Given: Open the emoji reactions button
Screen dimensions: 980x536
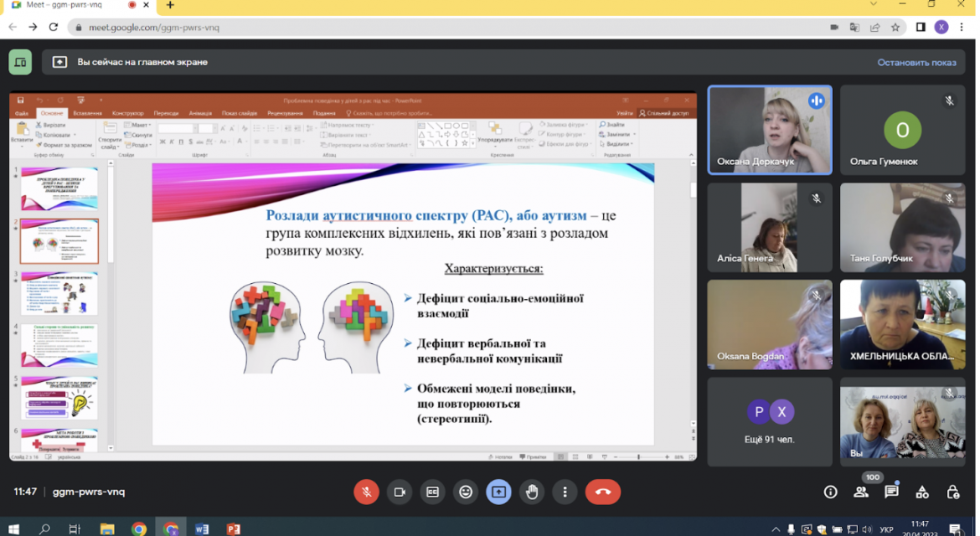Looking at the screenshot, I should click(x=466, y=492).
